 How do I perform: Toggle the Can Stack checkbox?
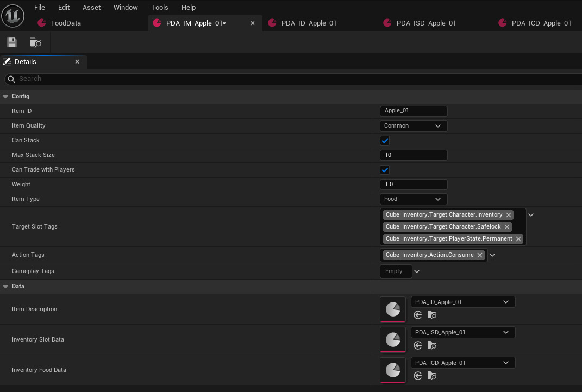[385, 141]
